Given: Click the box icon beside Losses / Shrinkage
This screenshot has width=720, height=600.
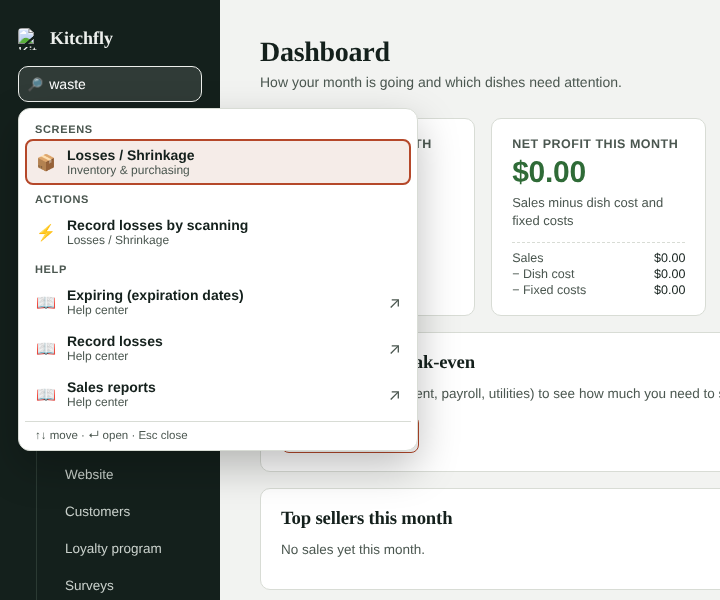Looking at the screenshot, I should pyautogui.click(x=46, y=163).
